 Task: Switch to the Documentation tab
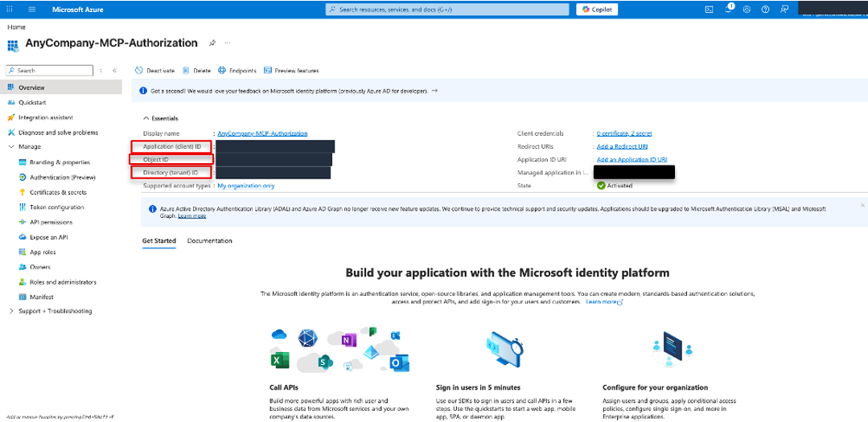210,241
